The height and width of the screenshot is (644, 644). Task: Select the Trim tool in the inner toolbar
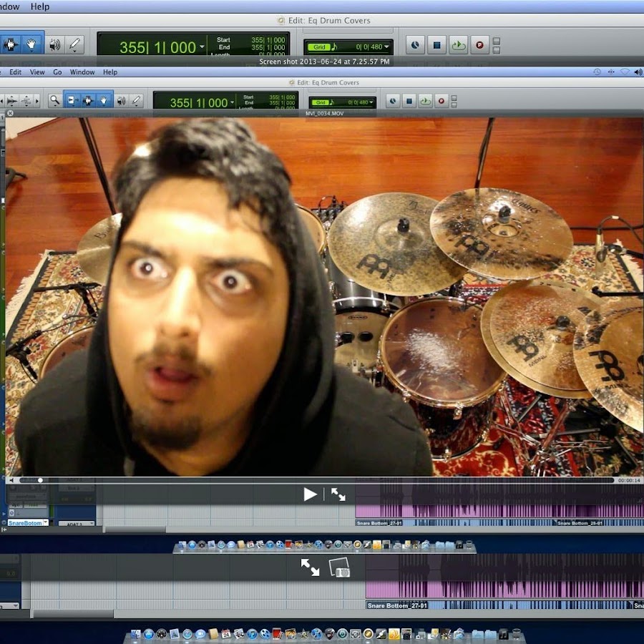[x=72, y=100]
